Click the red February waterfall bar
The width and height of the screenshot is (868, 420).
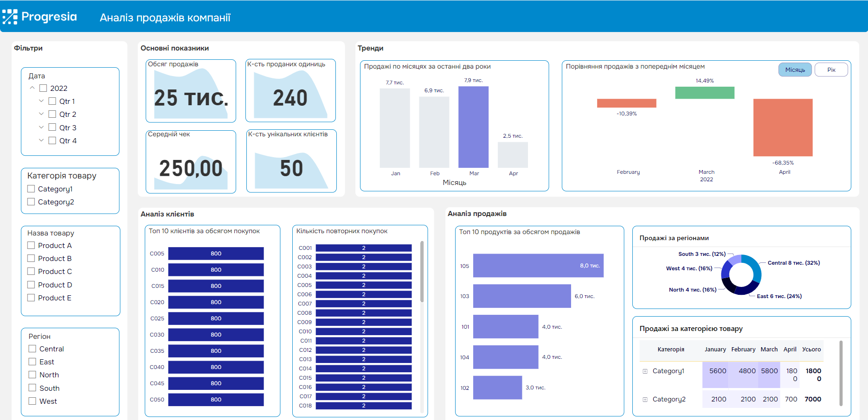(x=627, y=103)
